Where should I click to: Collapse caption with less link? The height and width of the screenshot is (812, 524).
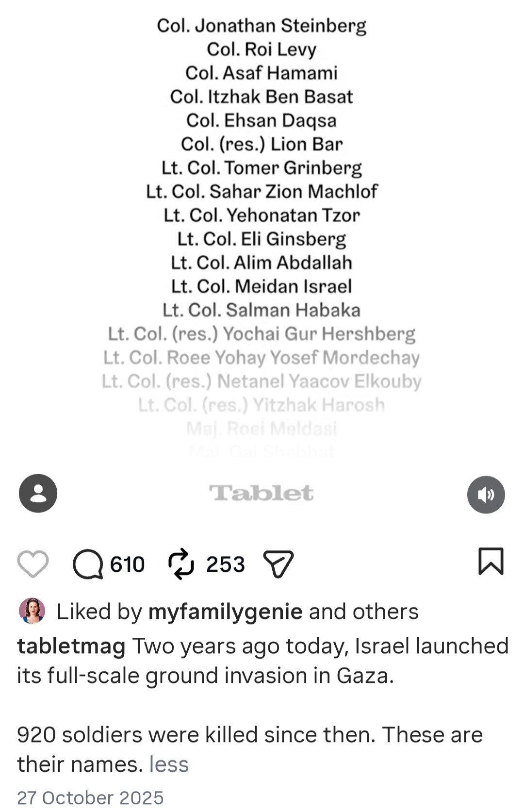point(169,764)
